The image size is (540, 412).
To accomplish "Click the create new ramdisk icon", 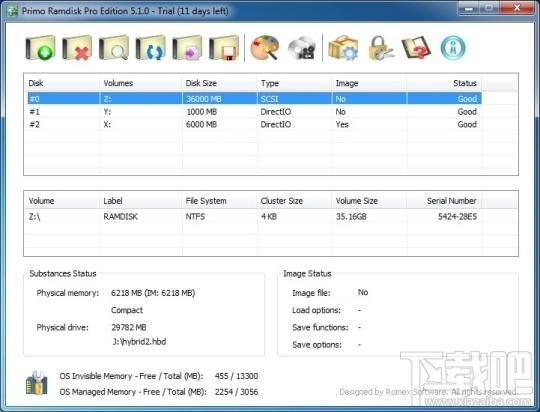I will click(40, 48).
